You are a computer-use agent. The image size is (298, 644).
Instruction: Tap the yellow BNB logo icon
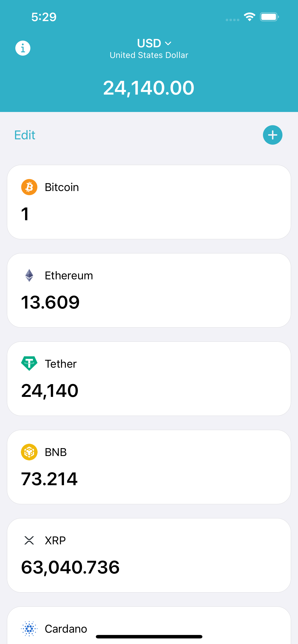coord(29,452)
